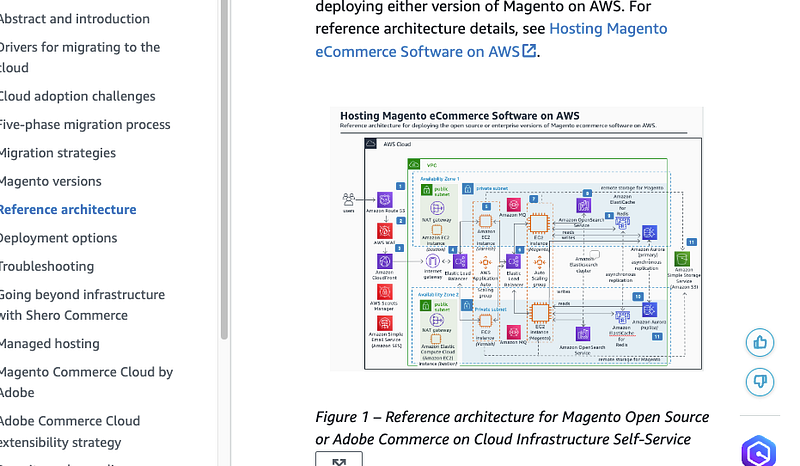Open Migration strategies in sidebar
The image size is (800, 466).
coord(57,153)
